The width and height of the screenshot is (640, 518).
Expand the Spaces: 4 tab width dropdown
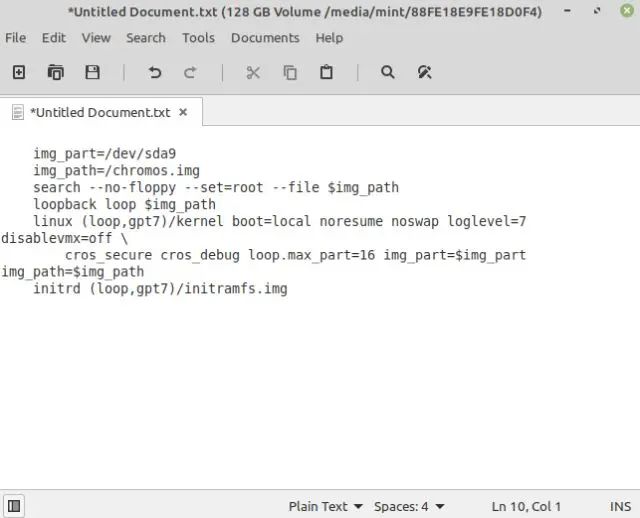coord(409,506)
